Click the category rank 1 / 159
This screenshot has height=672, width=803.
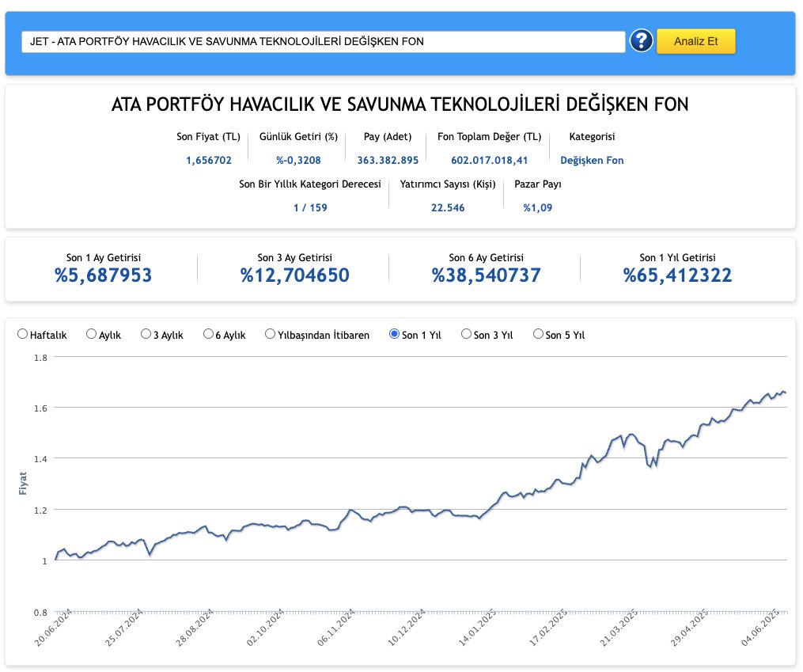click(310, 208)
